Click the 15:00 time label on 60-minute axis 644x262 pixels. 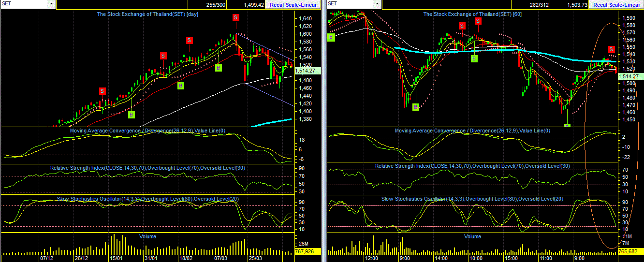511,259
